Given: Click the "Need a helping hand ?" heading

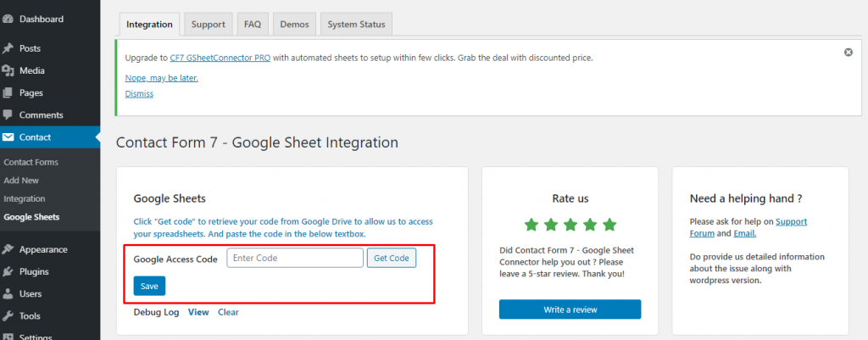Looking at the screenshot, I should click(x=746, y=198).
